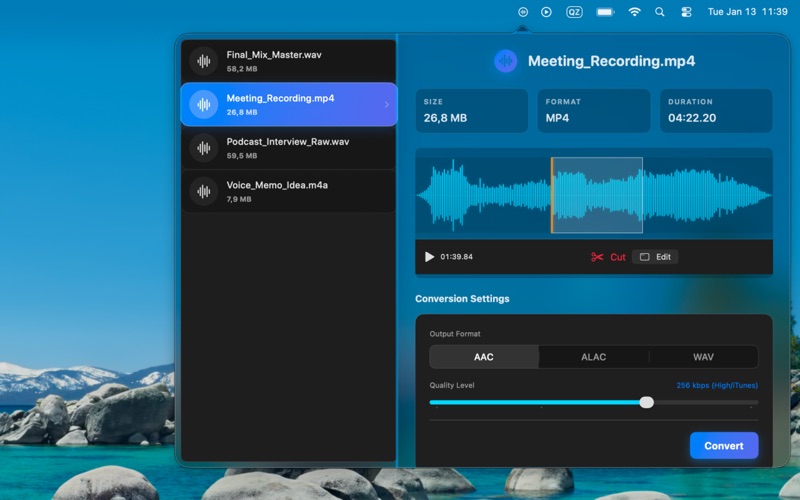Click the round app icon next to the header title

506,61
